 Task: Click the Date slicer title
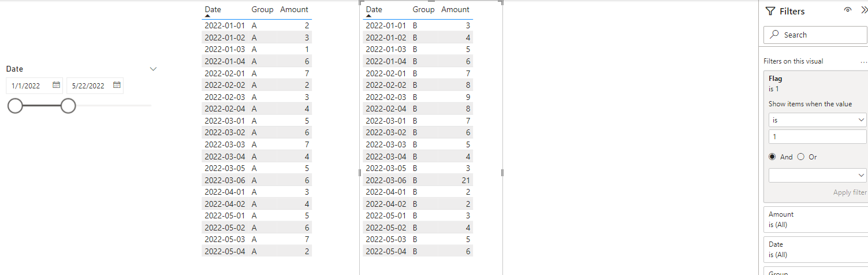pyautogui.click(x=14, y=69)
